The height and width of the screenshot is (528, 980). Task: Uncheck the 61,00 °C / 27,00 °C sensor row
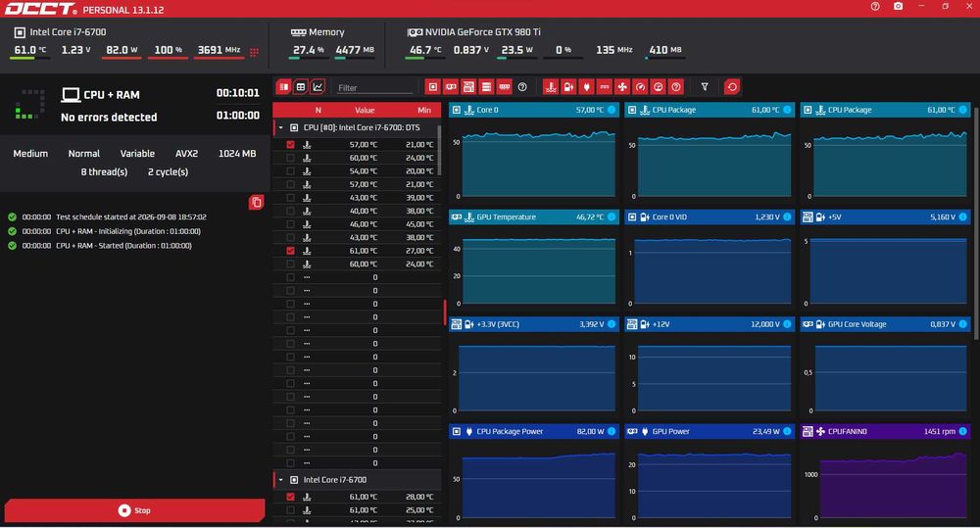tap(291, 251)
